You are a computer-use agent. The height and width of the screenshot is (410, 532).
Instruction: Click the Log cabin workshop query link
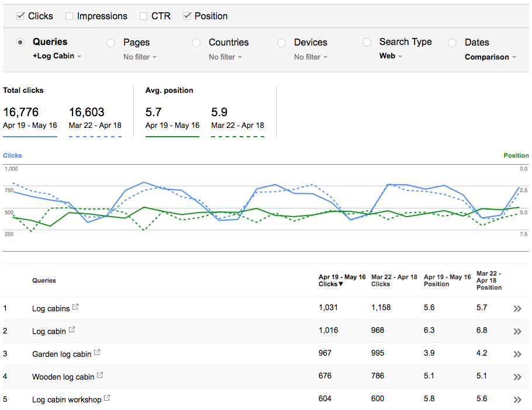[67, 399]
